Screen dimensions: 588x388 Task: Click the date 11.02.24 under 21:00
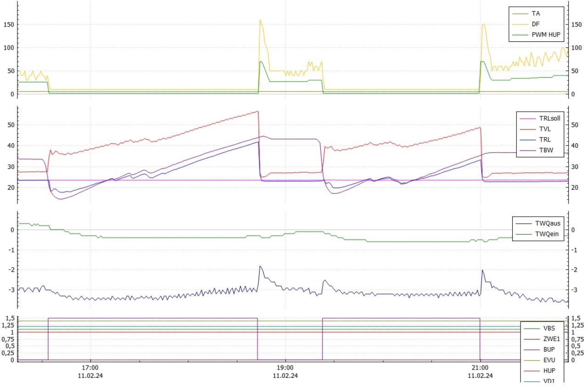480,376
